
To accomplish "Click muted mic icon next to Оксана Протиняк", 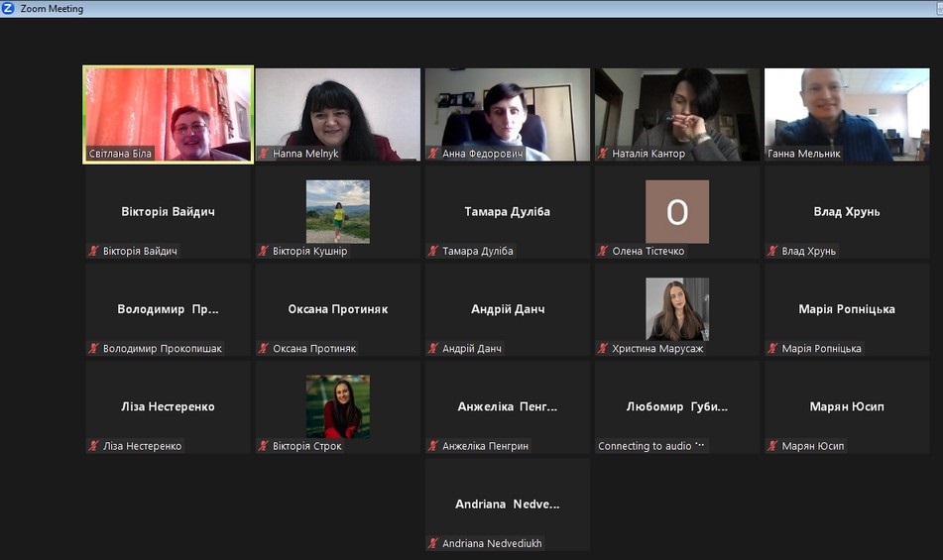I will pos(264,349).
